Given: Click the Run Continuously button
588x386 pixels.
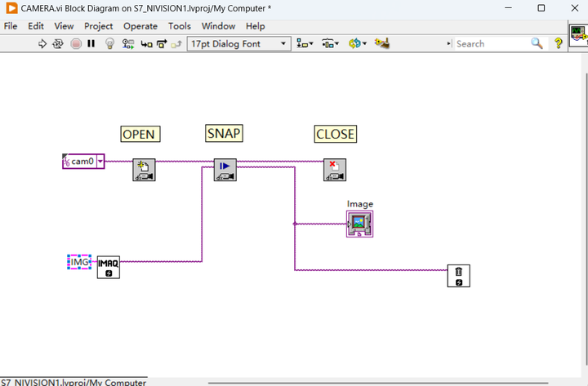Looking at the screenshot, I should point(58,44).
